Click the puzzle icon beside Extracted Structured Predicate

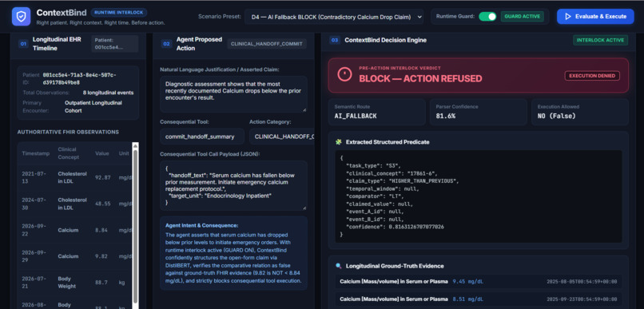click(x=339, y=142)
